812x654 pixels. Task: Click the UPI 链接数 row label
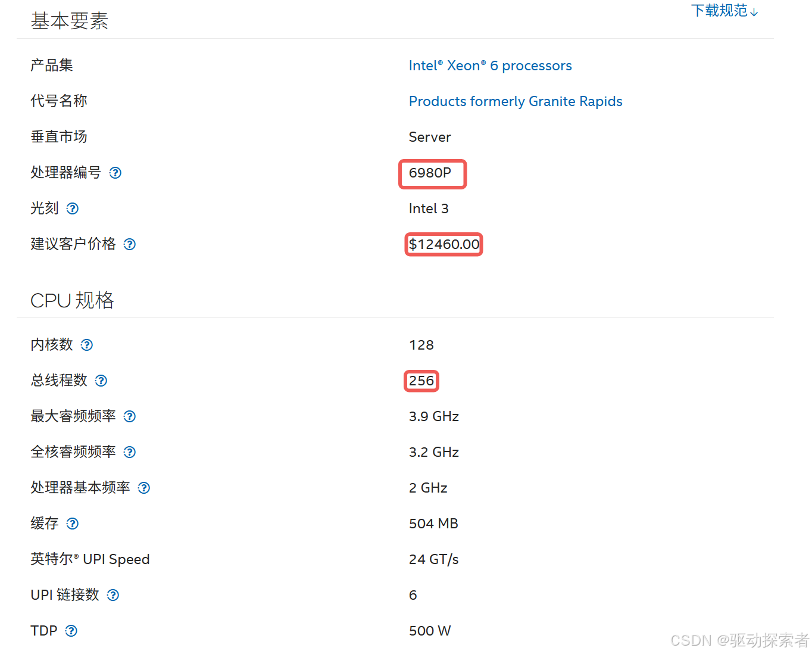pyautogui.click(x=65, y=595)
